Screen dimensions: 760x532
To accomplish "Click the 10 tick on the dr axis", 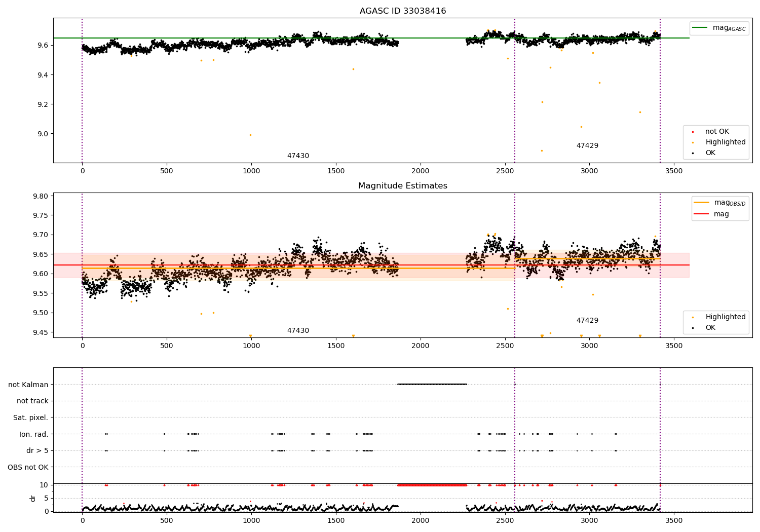I will click(45, 485).
